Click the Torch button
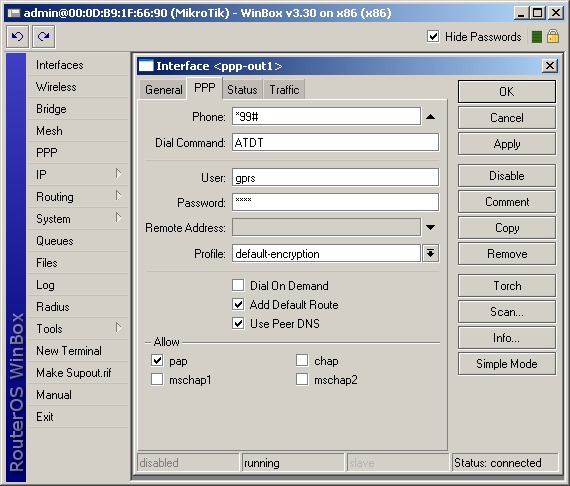 tap(507, 286)
